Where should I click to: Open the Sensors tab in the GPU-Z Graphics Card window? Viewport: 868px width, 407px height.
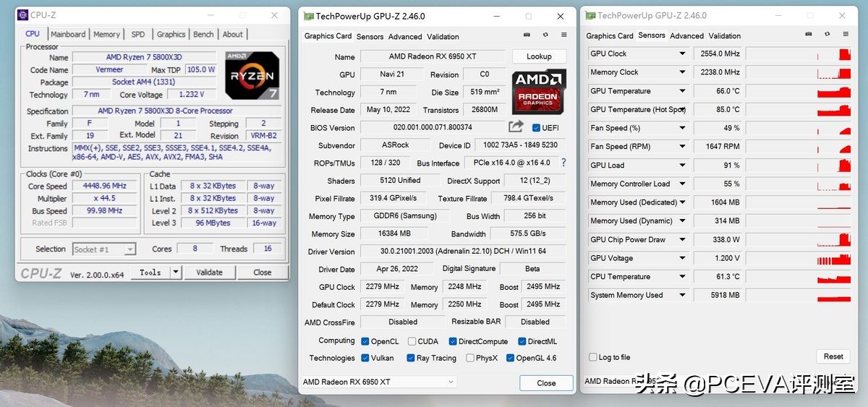[370, 36]
